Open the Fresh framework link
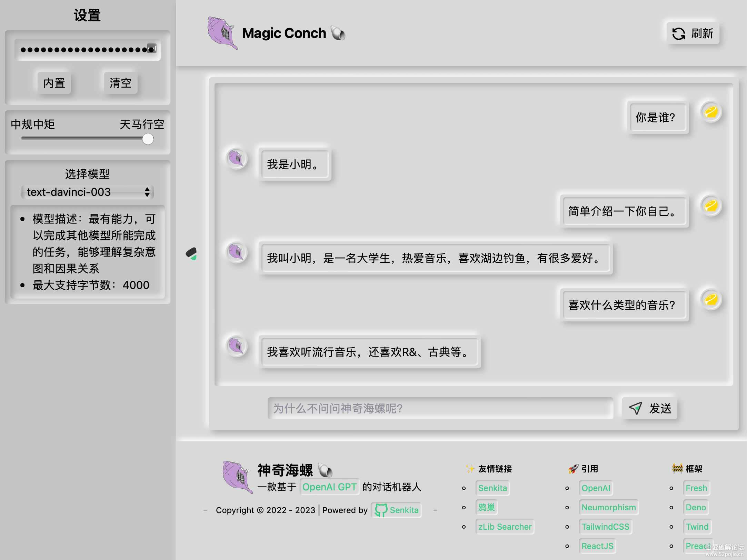This screenshot has height=560, width=747. (x=696, y=488)
